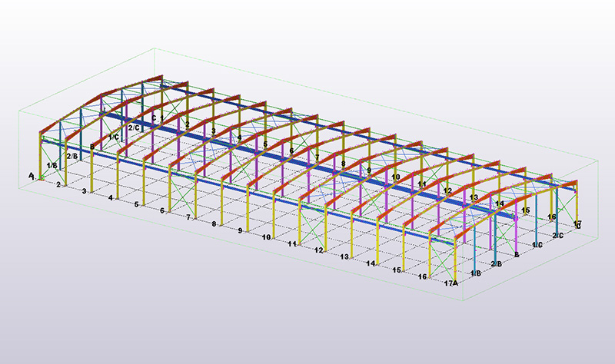Click far-side grid label 3 on axis C

214,131
